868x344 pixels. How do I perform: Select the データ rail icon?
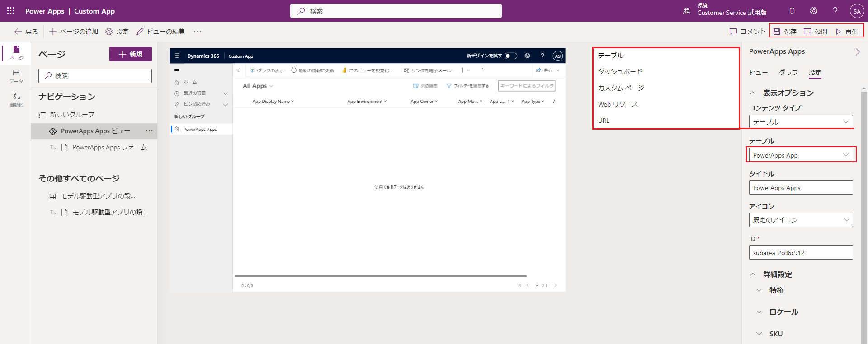click(16, 76)
